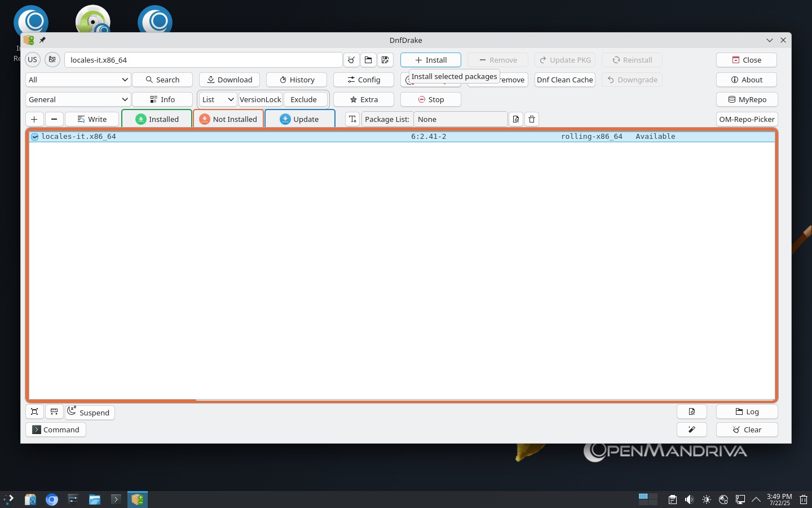
Task: Toggle the locales-it.x86_64 package checkbox
Action: point(35,137)
